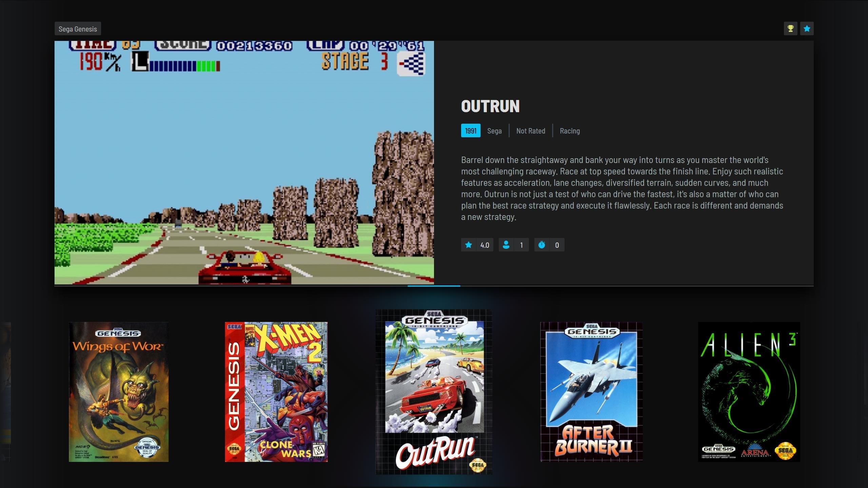Click the blue progress indicator bar
This screenshot has height=488, width=868.
(434, 286)
